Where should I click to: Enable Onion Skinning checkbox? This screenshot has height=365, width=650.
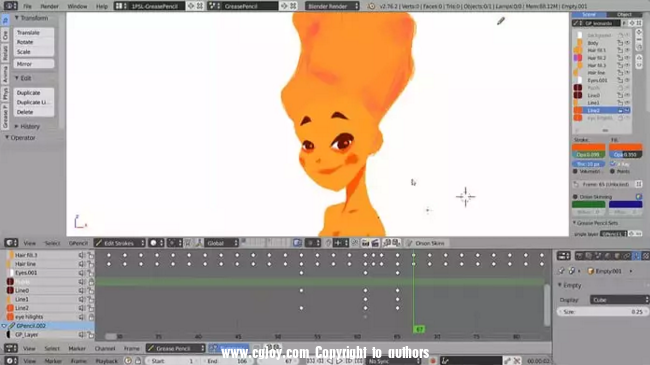[575, 197]
